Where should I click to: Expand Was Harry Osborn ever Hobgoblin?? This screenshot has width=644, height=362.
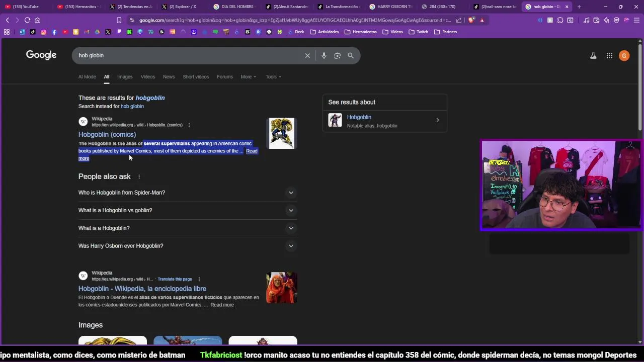click(x=188, y=246)
